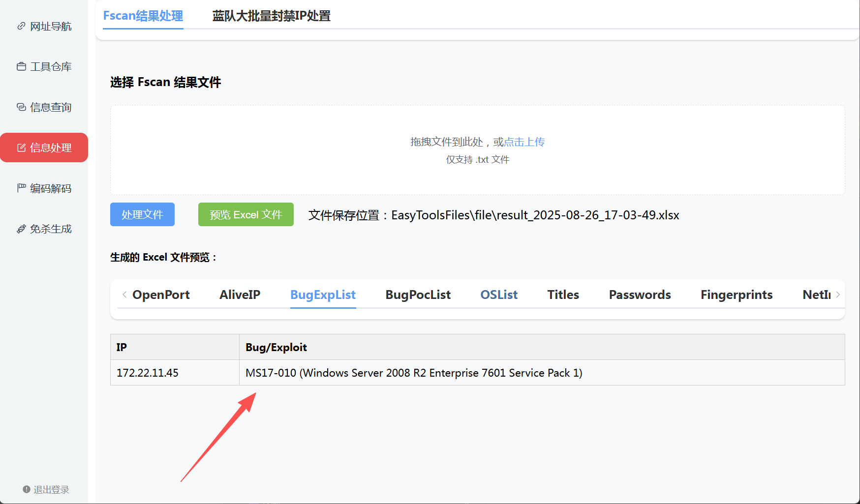Image resolution: width=860 pixels, height=504 pixels.
Task: Select the Fscan结果处理 tab
Action: (143, 16)
